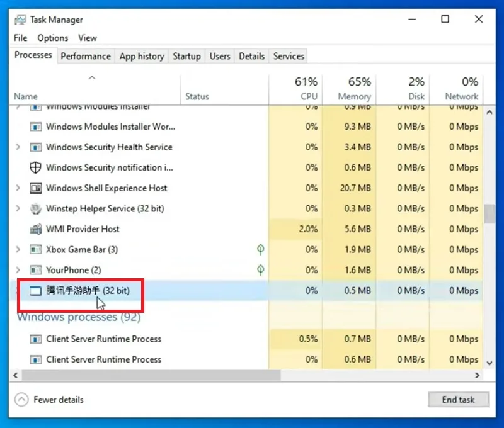Switch to the Performance tab
The image size is (504, 428).
click(x=86, y=56)
